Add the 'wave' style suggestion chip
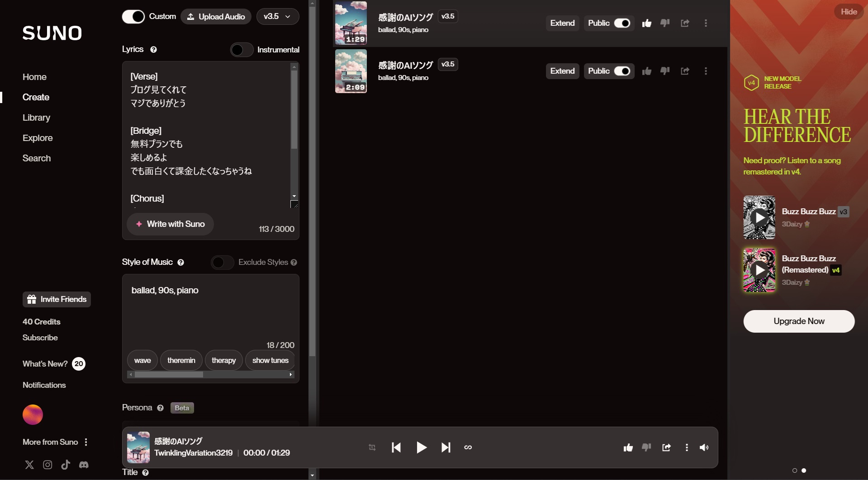Screen dimensions: 868x480 click(142, 360)
